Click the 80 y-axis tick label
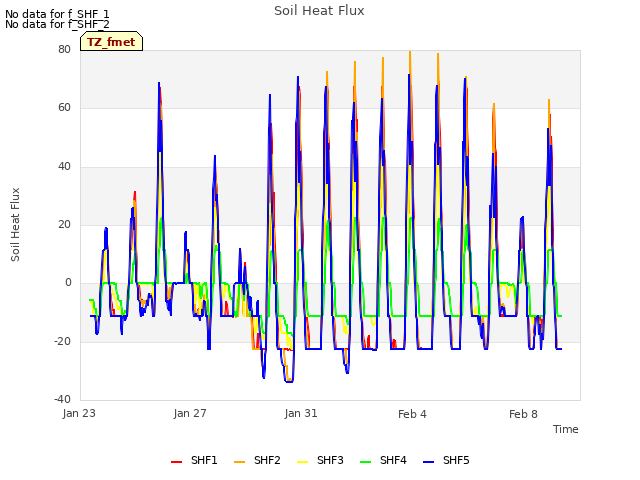Viewport: 640px width, 480px height. [x=64, y=49]
